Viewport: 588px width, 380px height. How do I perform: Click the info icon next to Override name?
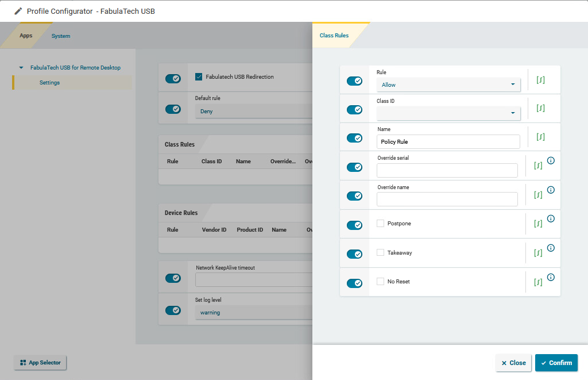(x=551, y=189)
